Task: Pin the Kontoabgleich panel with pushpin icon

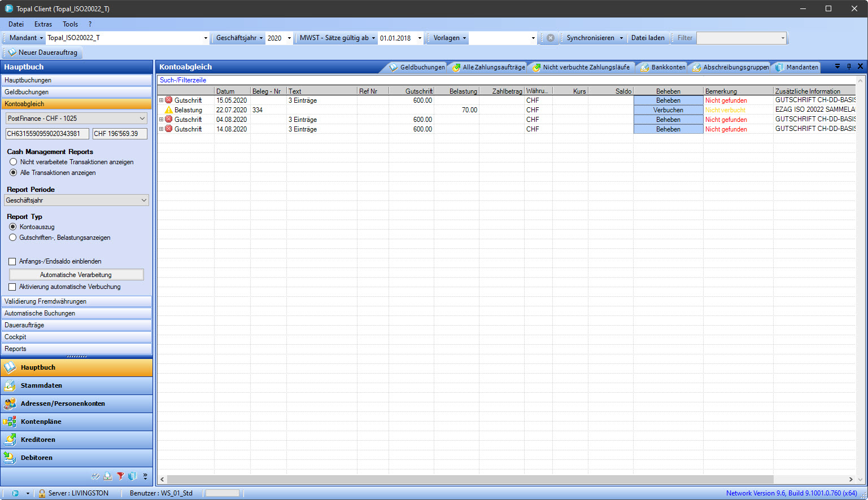Action: click(849, 67)
